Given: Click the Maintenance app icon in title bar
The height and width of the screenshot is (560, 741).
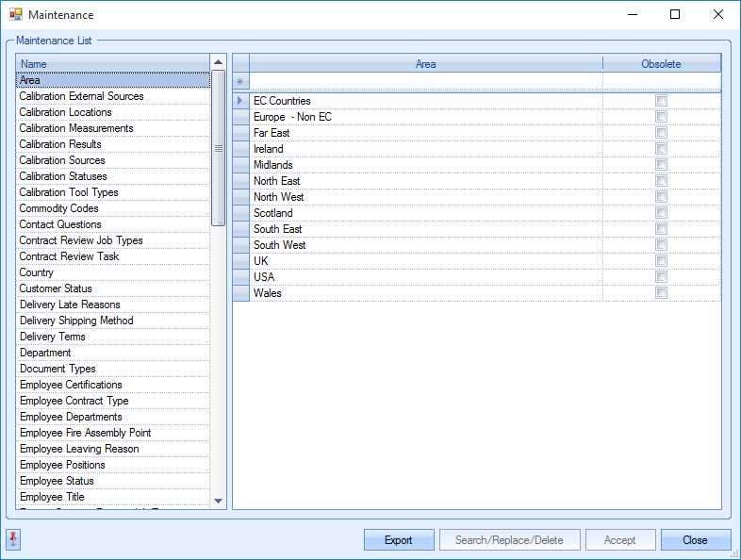Looking at the screenshot, I should [x=16, y=15].
